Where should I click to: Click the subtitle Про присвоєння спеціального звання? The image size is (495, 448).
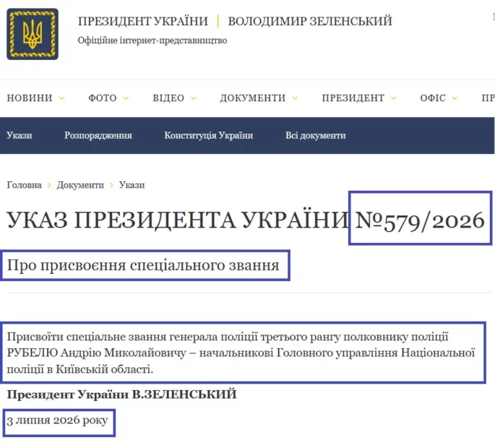pos(143,265)
